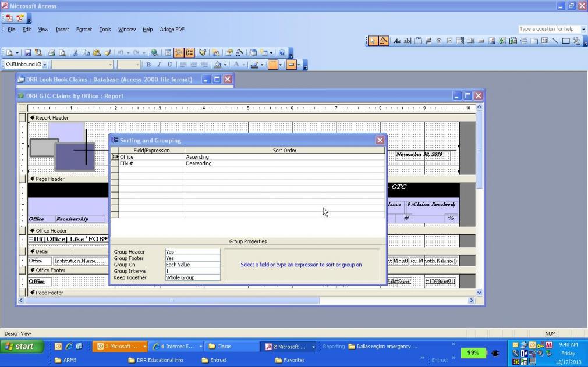588x367 pixels.
Task: Toggle Bold formatting button
Action: click(x=148, y=65)
